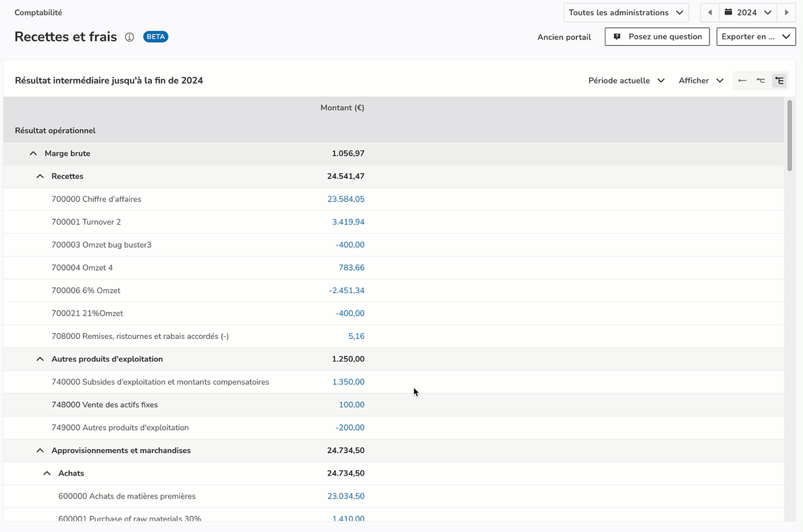Open the 23.584,05 Chiffre d'affaires amount
The width and height of the screenshot is (803, 532).
click(x=346, y=199)
